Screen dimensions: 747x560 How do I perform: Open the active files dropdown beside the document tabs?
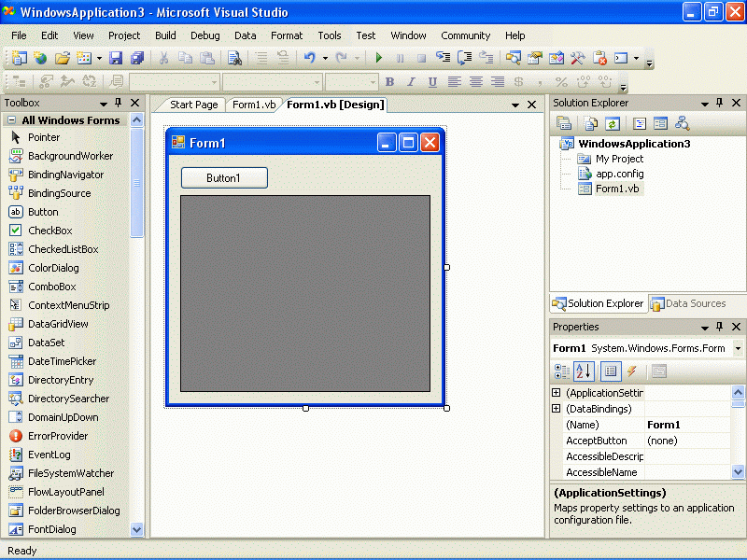click(515, 105)
